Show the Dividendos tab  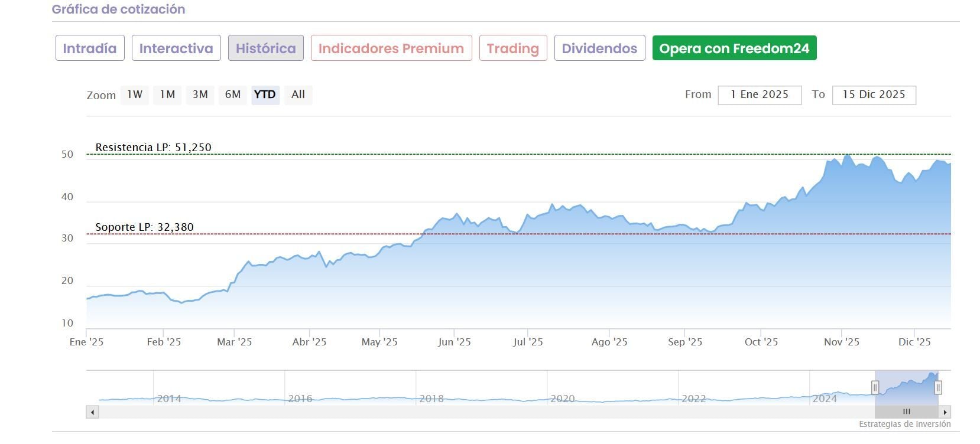[x=599, y=48]
